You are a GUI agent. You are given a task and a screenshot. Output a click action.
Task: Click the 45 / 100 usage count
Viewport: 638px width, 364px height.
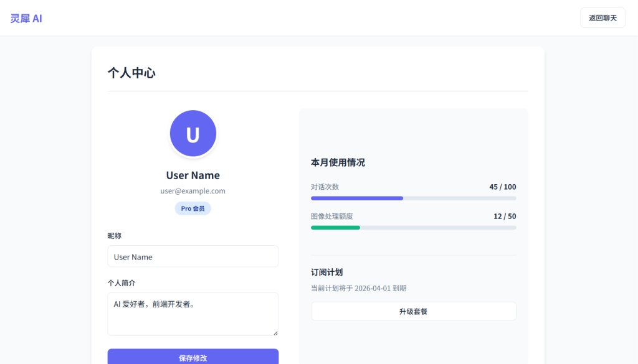pyautogui.click(x=502, y=187)
